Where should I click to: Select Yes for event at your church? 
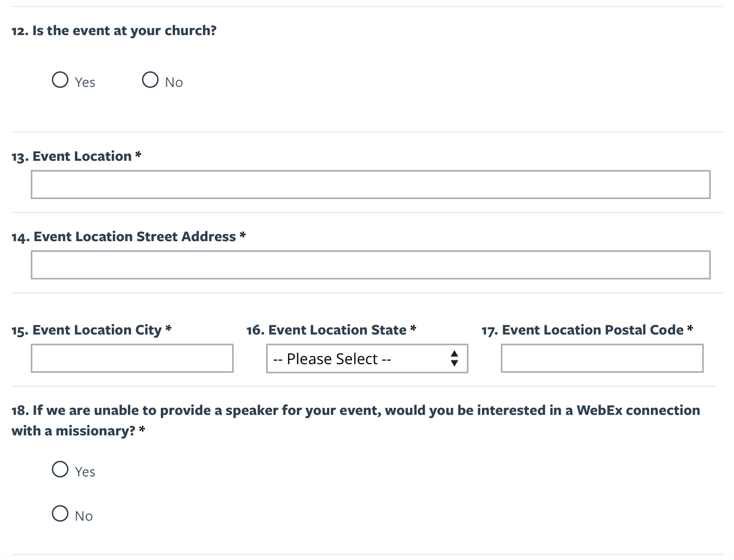(60, 80)
